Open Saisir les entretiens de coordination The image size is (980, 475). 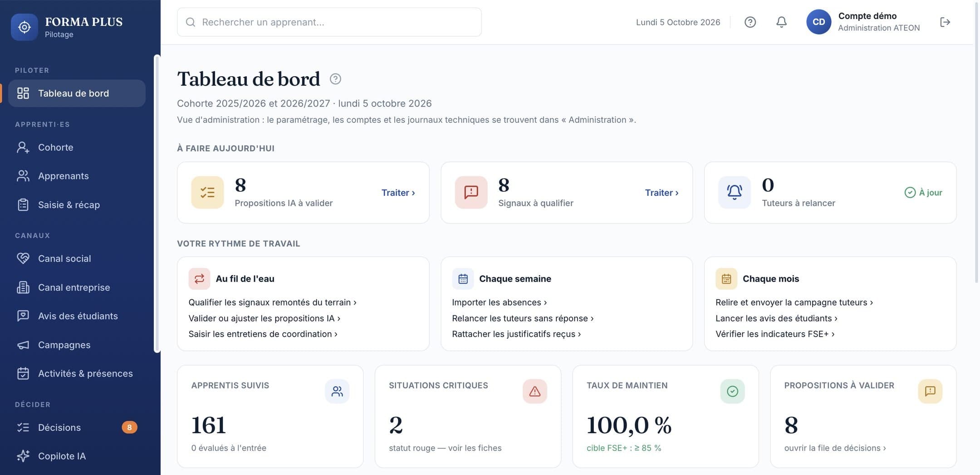click(x=263, y=334)
